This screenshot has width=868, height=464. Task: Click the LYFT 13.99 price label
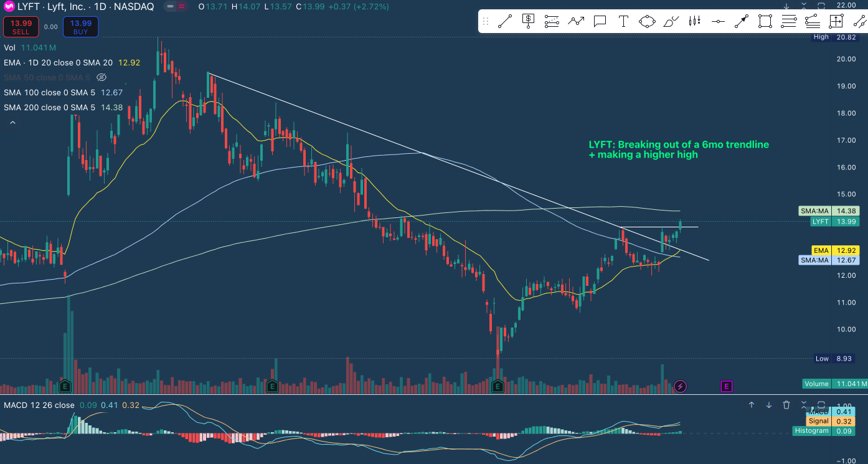point(835,221)
